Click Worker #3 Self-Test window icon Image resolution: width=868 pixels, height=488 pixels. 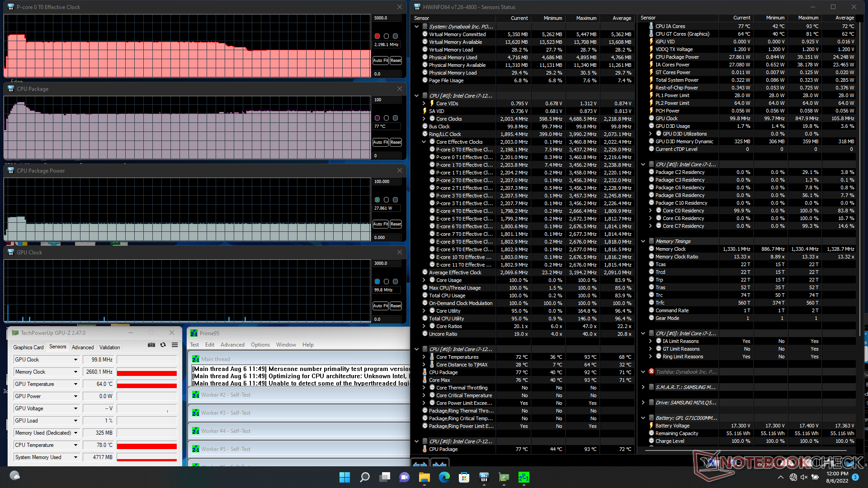click(x=196, y=413)
